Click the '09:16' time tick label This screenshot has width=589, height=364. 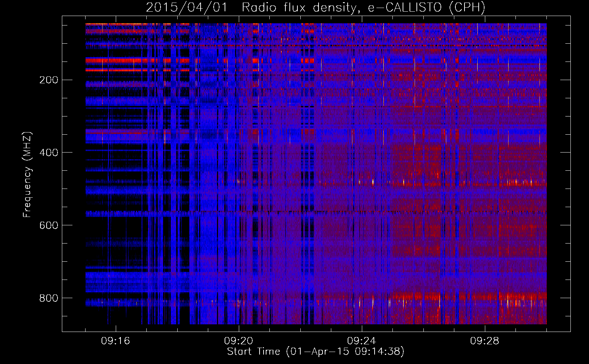click(x=116, y=341)
